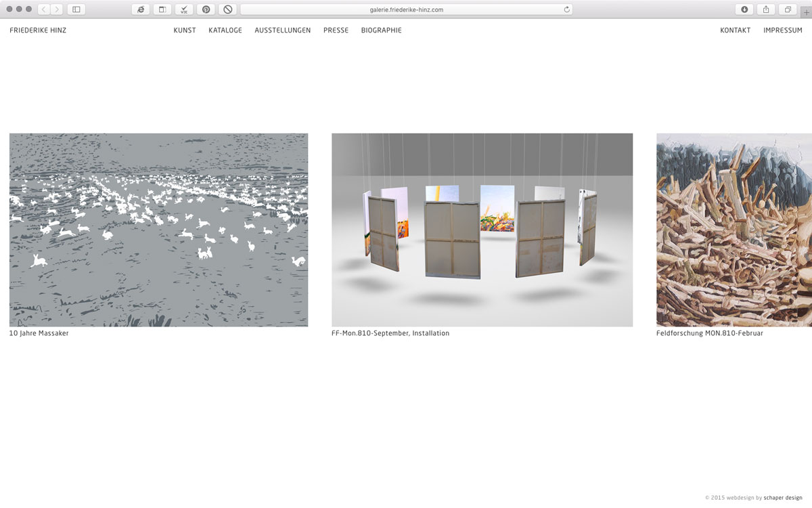
Task: Open the Share sheet icon
Action: 766,9
